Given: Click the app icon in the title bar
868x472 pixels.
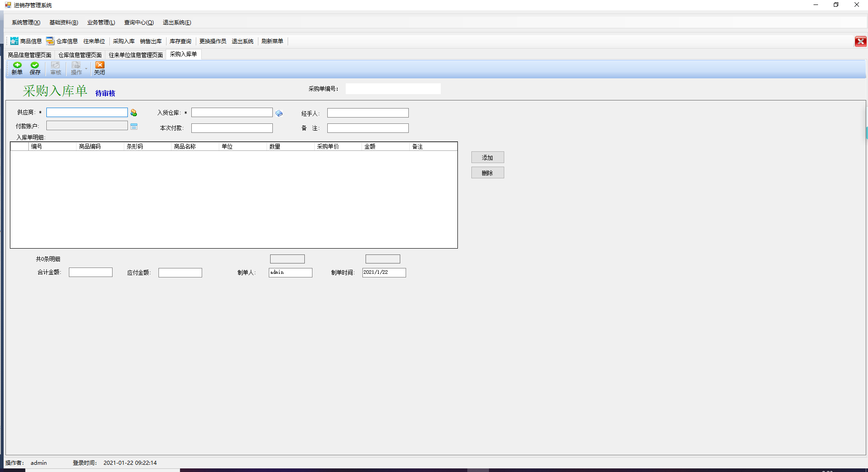Looking at the screenshot, I should coord(8,5).
